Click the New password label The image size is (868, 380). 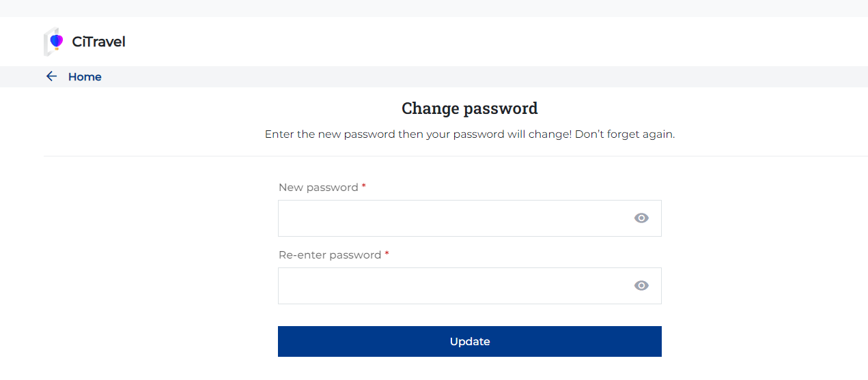pos(318,188)
